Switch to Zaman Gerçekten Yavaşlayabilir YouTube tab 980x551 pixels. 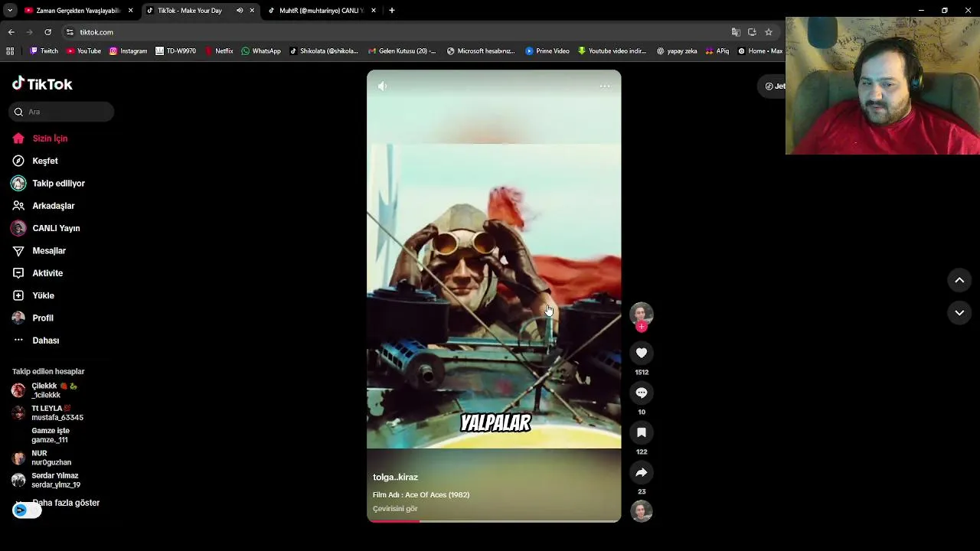coord(78,11)
